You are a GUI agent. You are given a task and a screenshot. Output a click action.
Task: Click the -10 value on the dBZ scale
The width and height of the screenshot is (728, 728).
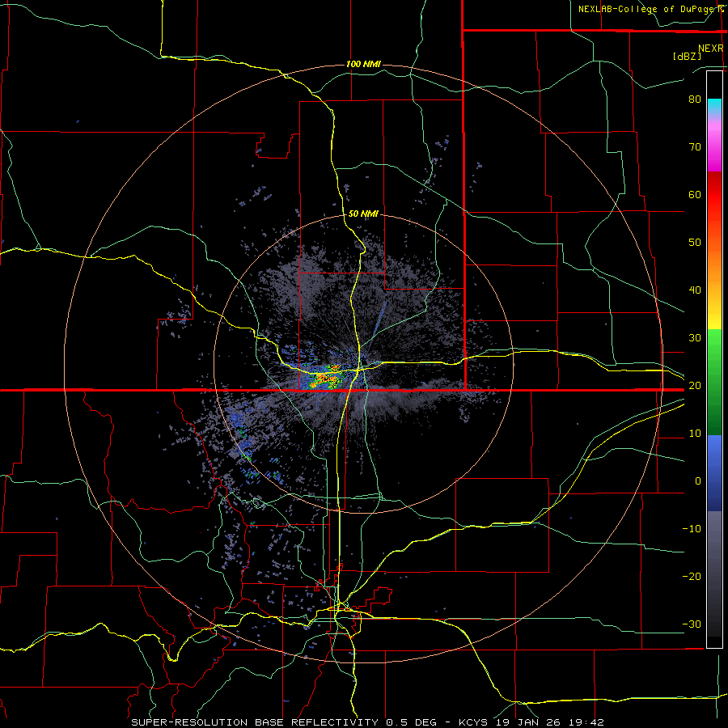pos(692,529)
